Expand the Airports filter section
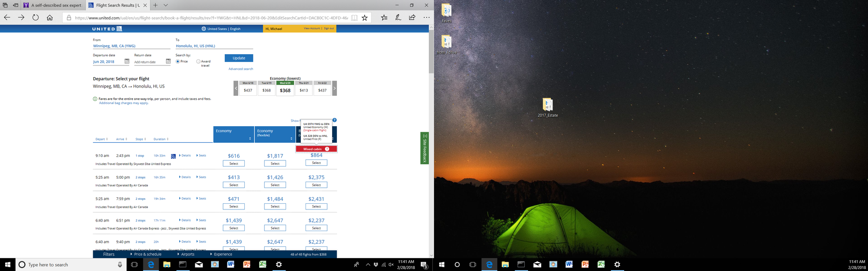 pos(186,255)
